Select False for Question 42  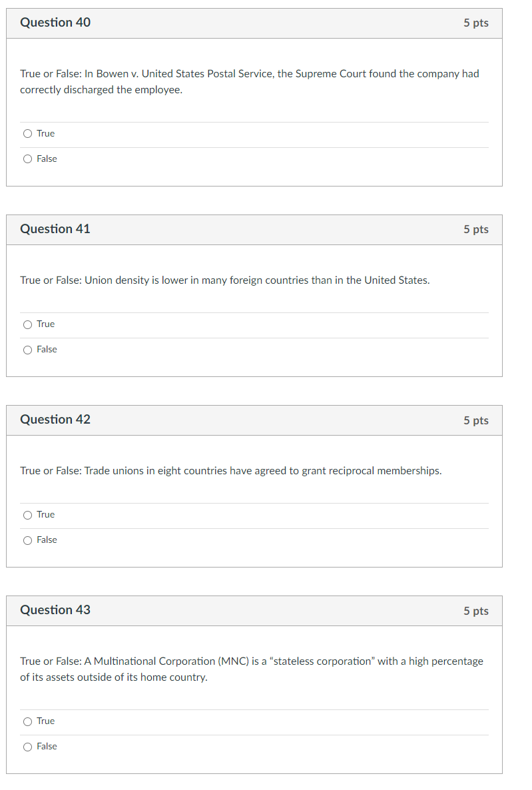(x=27, y=540)
